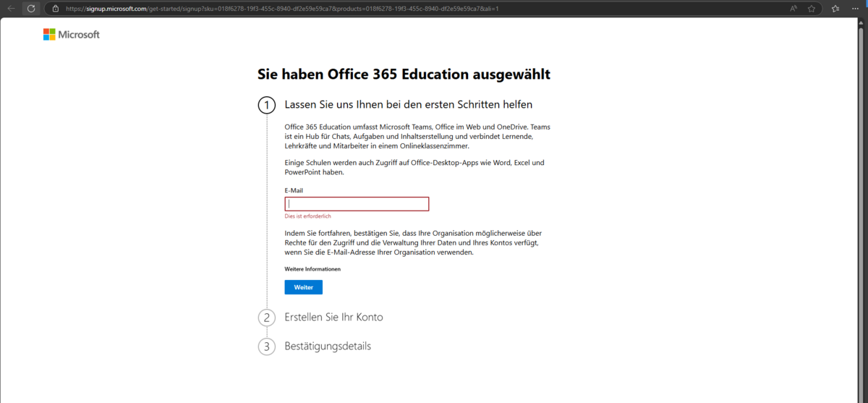View site information via the lock icon
This screenshot has width=868, height=403.
pos(55,9)
